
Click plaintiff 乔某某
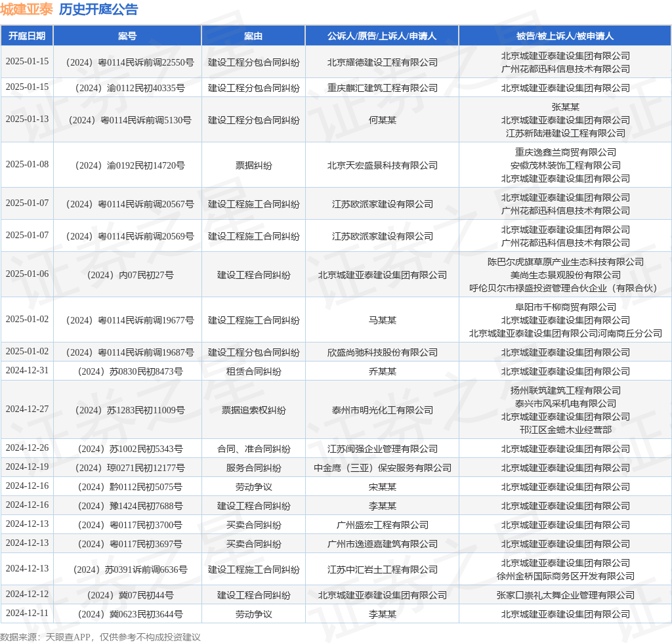(383, 371)
